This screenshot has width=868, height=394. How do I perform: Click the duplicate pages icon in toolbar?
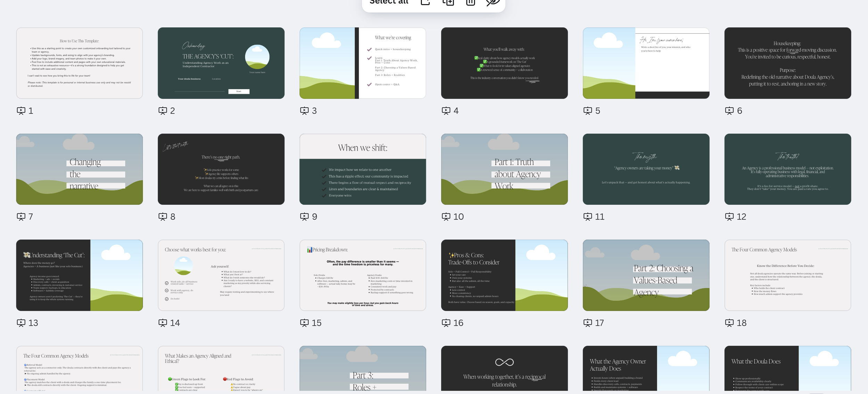pos(448,2)
